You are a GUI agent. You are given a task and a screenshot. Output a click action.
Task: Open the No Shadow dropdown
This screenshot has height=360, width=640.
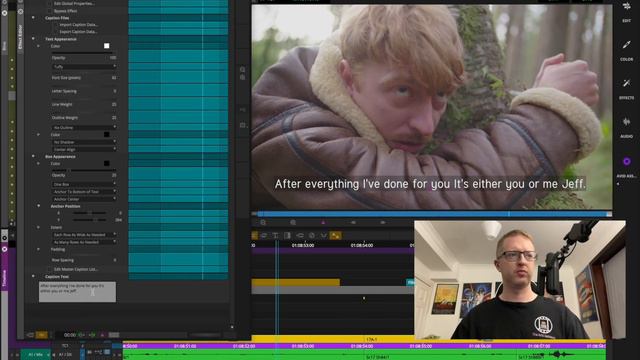[x=84, y=142]
